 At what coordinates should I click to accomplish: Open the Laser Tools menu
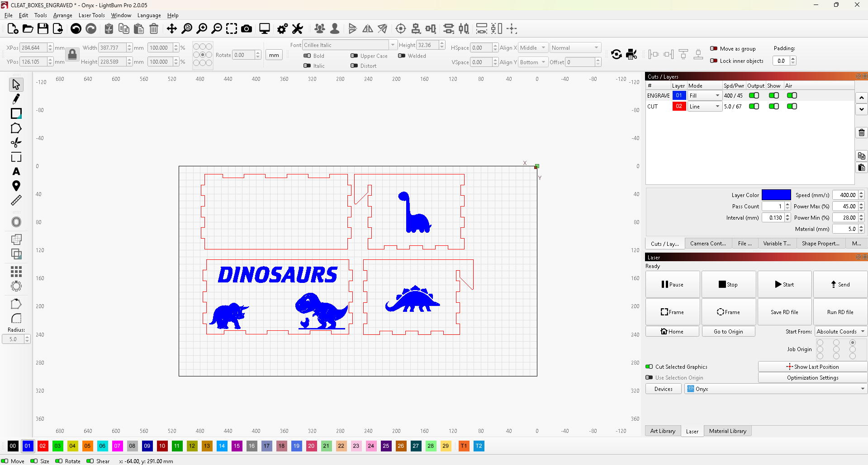91,15
